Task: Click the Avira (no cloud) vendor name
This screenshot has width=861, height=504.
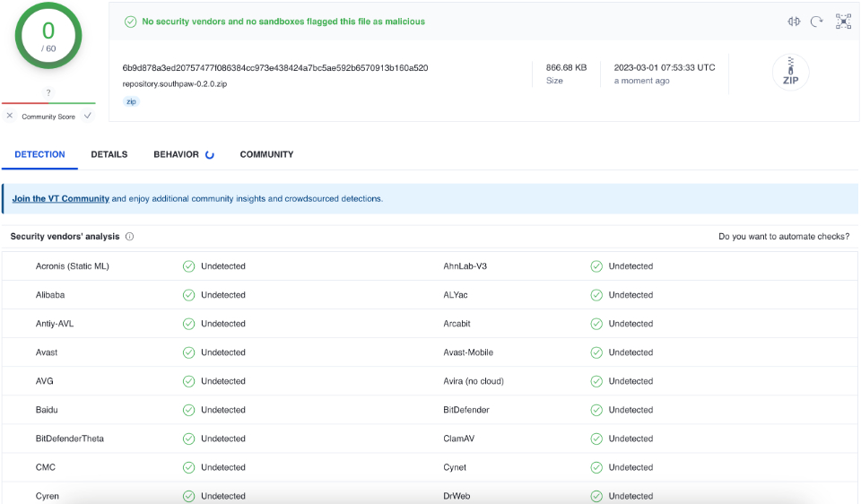Action: click(474, 381)
